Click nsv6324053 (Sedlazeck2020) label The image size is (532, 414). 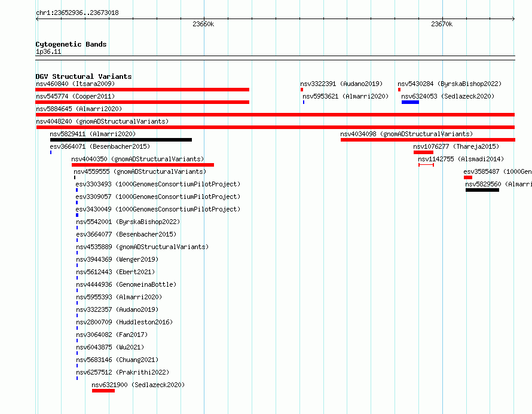point(448,96)
